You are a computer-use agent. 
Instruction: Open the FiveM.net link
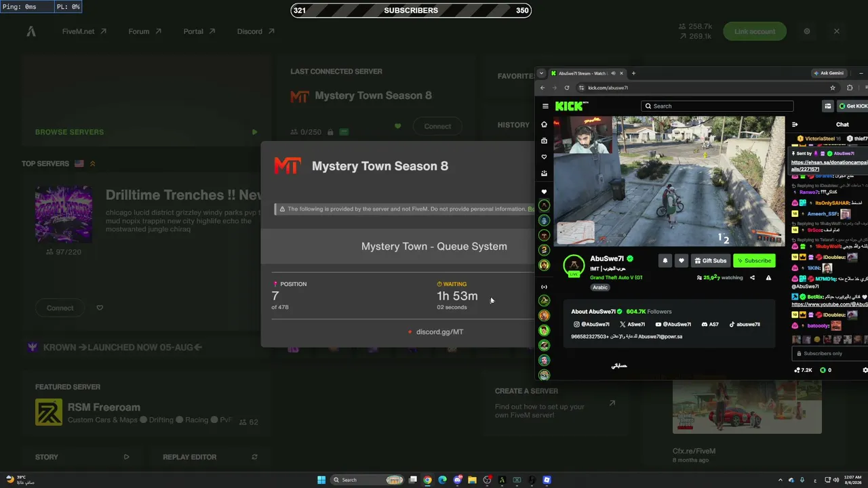[x=84, y=31]
